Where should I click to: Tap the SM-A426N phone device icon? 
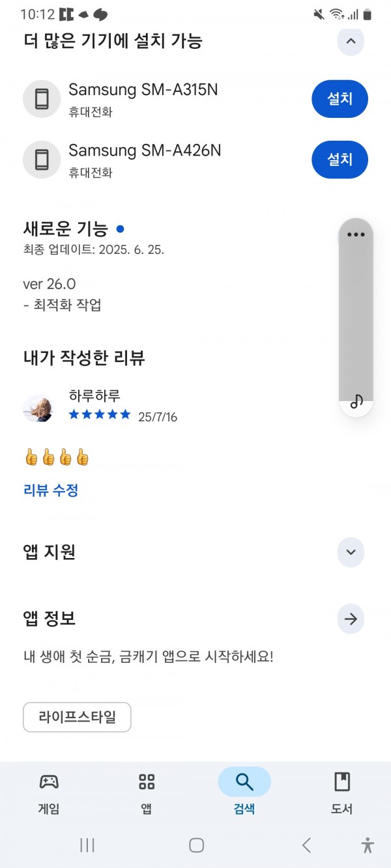[x=42, y=160]
